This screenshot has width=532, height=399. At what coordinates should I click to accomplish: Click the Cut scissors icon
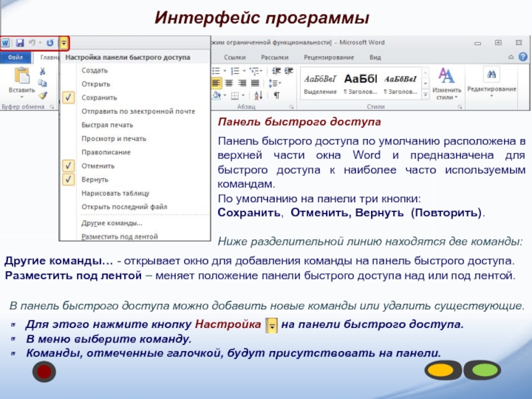pyautogui.click(x=42, y=71)
